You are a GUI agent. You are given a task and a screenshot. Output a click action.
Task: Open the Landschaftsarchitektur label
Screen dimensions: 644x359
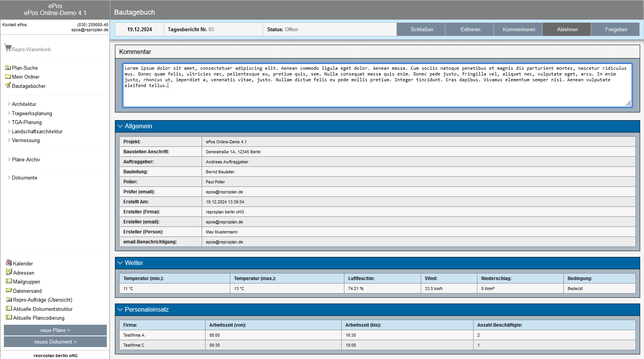pos(37,131)
